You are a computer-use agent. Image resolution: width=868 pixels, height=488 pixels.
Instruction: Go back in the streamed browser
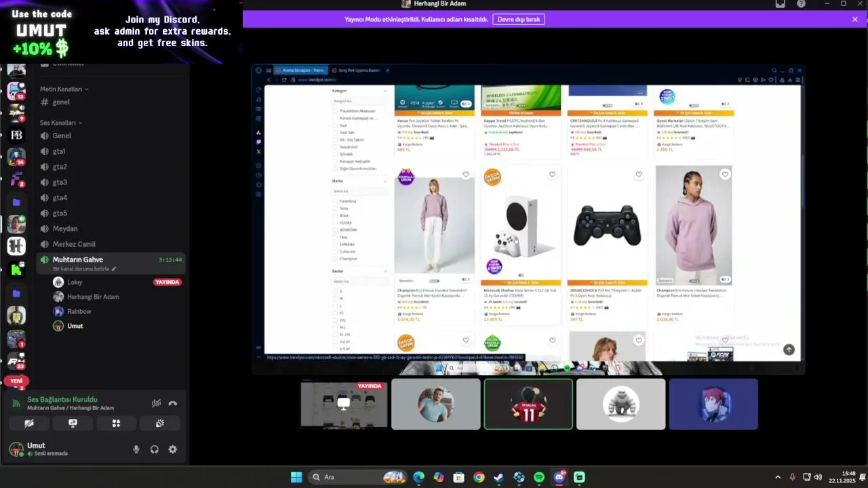(x=269, y=79)
